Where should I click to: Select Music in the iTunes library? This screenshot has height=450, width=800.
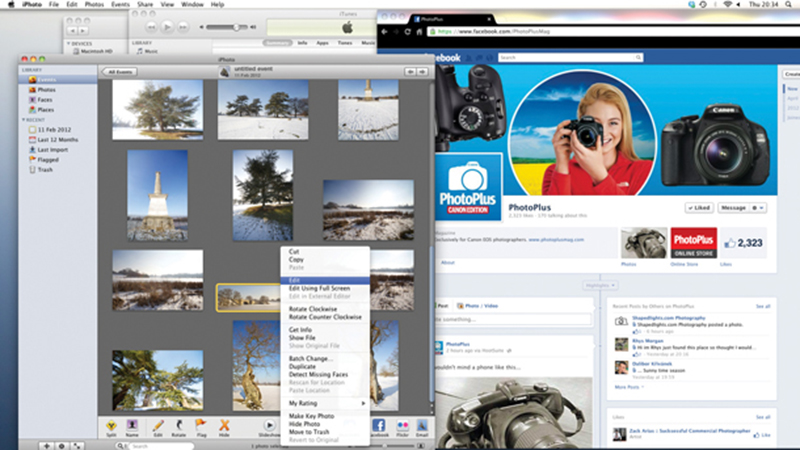point(147,52)
